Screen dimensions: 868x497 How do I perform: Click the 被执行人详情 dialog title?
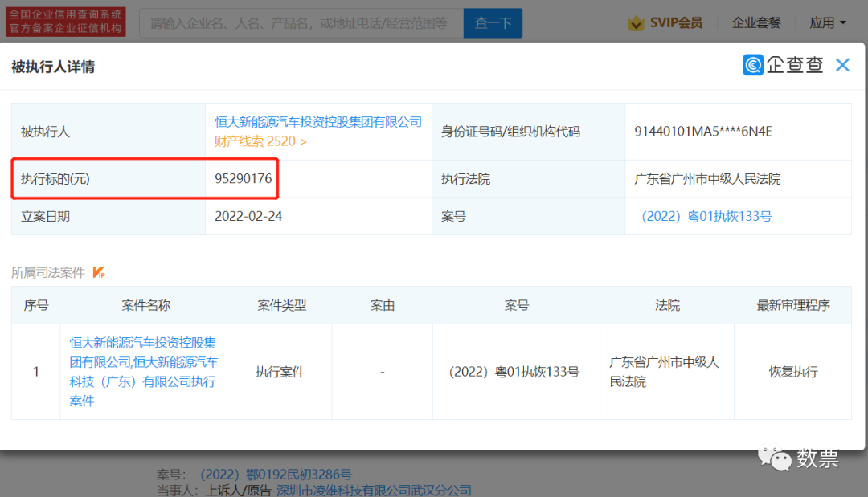53,67
